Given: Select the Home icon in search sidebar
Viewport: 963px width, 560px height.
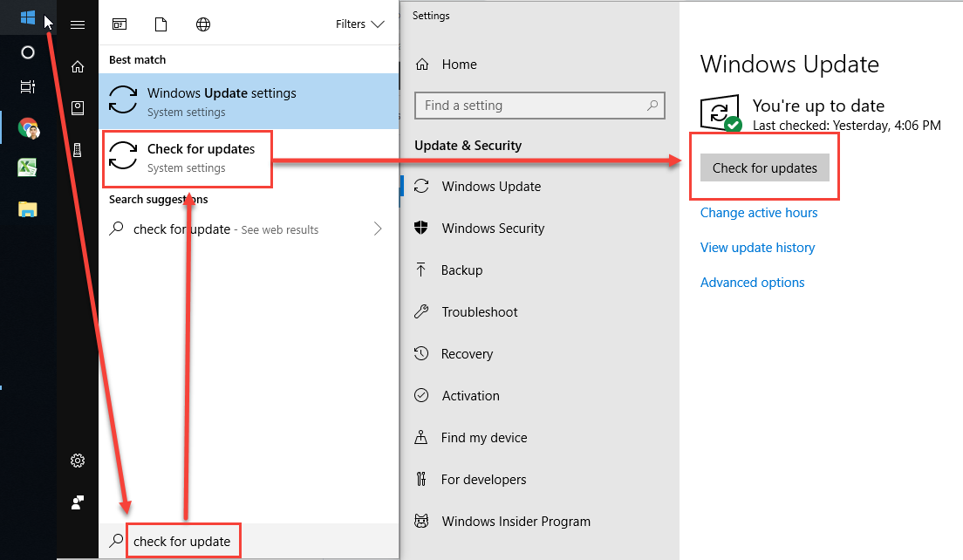Looking at the screenshot, I should coord(78,66).
